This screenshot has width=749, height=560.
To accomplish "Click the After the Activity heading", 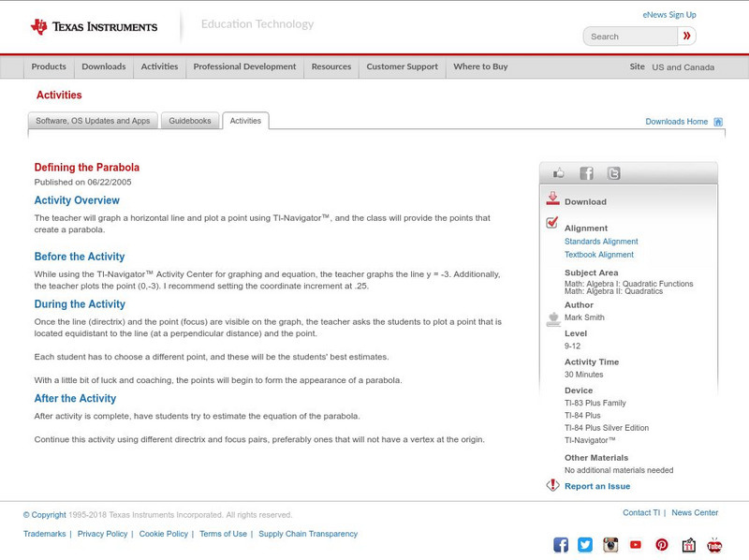I will tap(75, 399).
